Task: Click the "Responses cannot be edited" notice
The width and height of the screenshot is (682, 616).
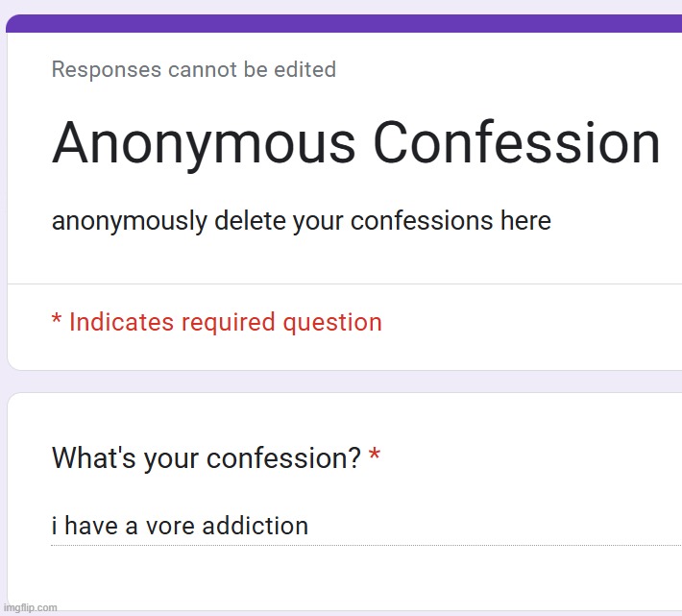Action: [193, 69]
